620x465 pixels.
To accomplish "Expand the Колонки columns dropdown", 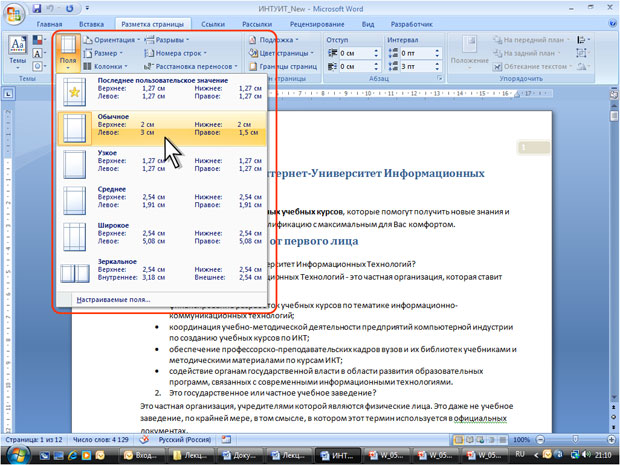I will tap(106, 66).
